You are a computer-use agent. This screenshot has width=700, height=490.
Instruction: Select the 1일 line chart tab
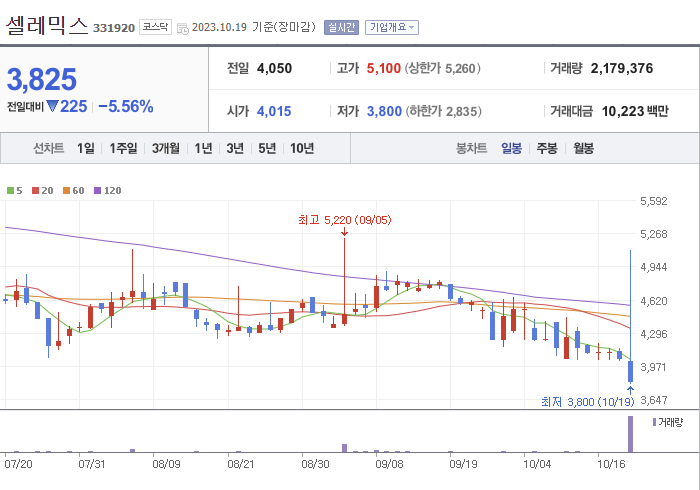[86, 148]
